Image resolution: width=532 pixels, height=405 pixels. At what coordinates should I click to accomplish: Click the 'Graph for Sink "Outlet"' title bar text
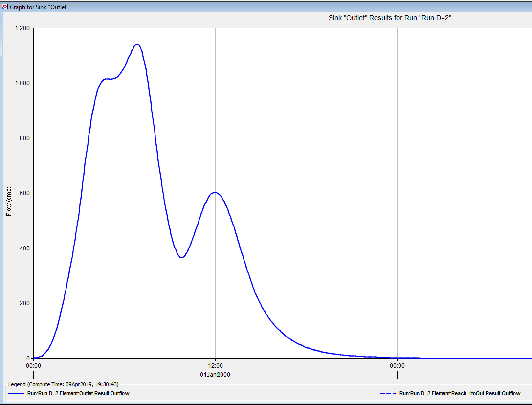coord(39,8)
